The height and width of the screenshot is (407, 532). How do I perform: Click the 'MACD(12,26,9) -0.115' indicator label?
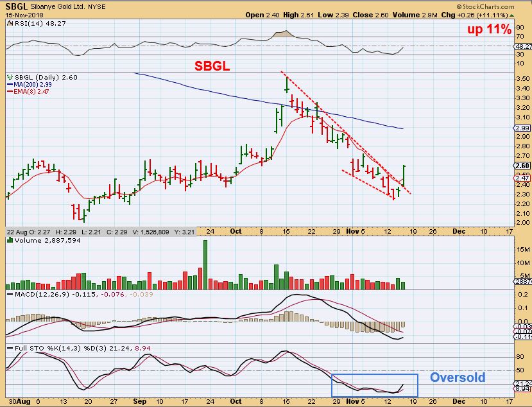coord(55,294)
